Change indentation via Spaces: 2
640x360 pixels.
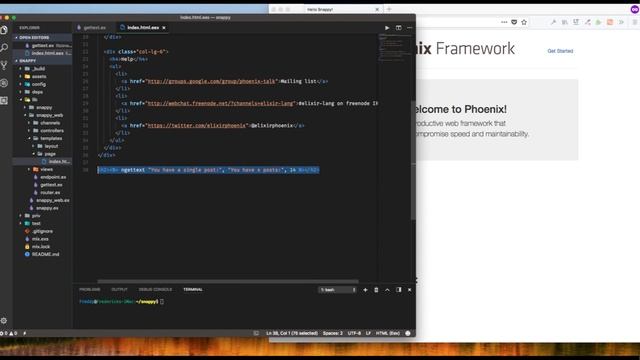click(x=333, y=333)
